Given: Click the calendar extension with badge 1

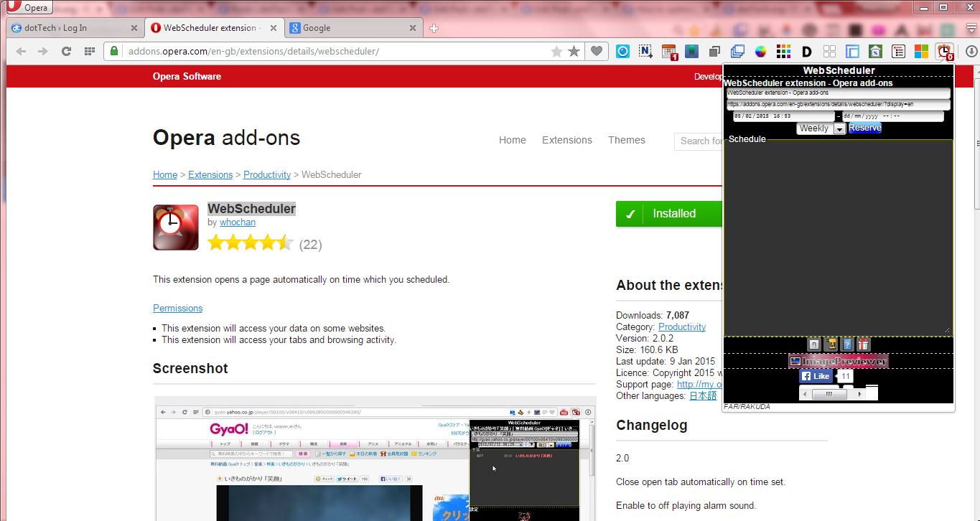Looking at the screenshot, I should click(669, 52).
